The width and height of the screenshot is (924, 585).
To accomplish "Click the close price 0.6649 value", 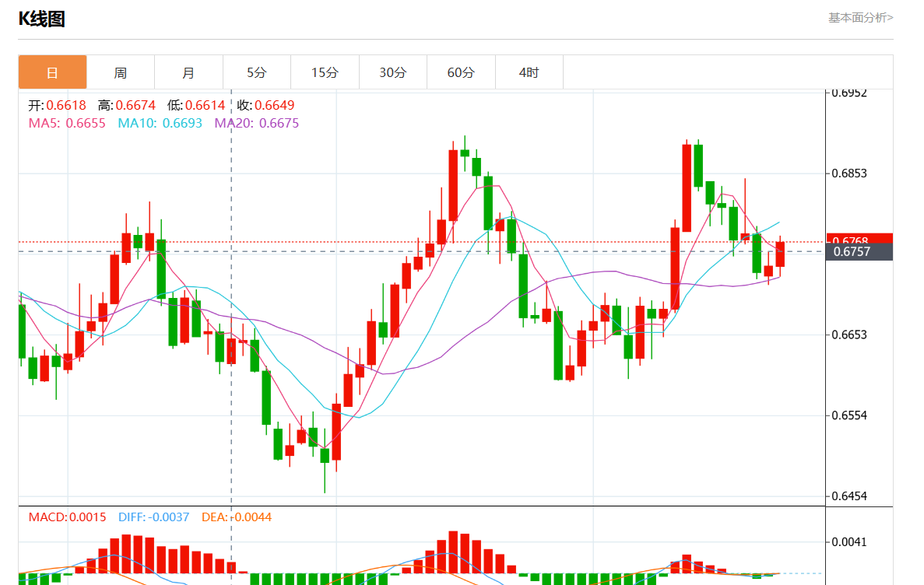I will point(275,105).
